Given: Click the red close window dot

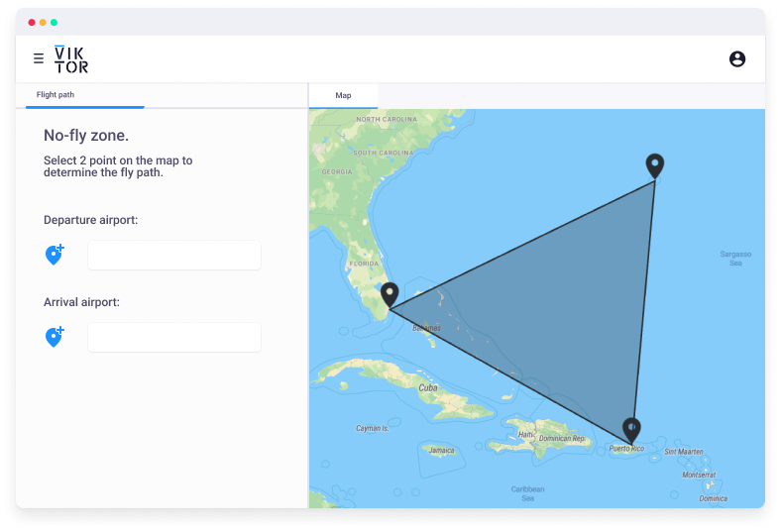Looking at the screenshot, I should point(32,22).
